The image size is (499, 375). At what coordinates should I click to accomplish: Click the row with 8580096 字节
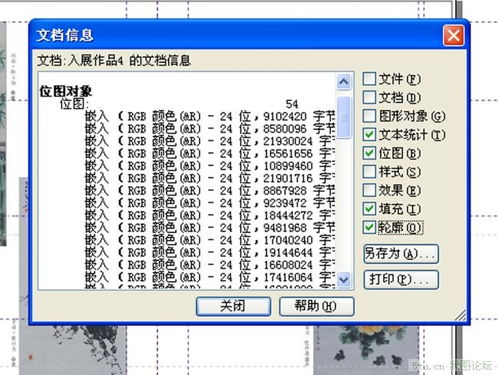(210, 129)
